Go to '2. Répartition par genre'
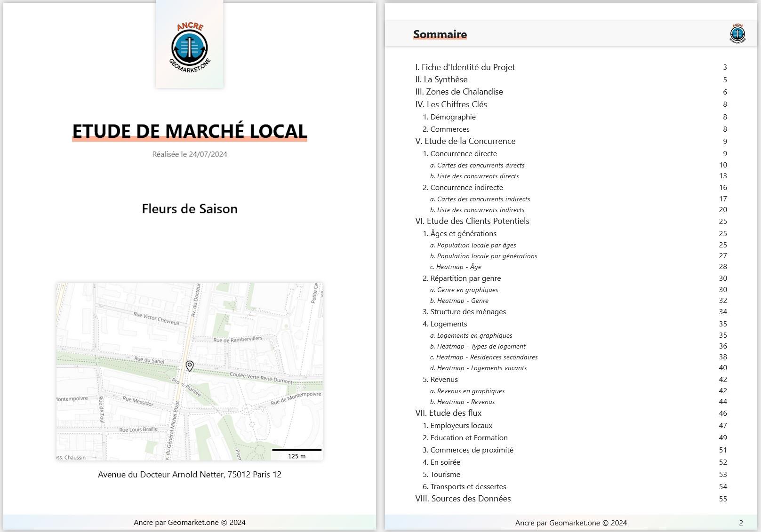 462,278
